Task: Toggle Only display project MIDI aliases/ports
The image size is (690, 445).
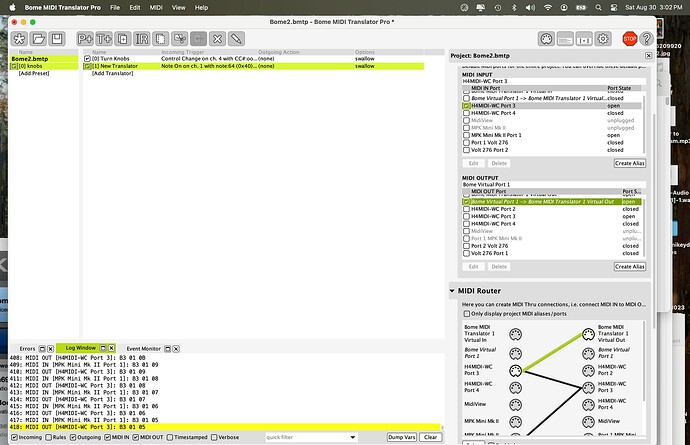Action: coord(466,314)
